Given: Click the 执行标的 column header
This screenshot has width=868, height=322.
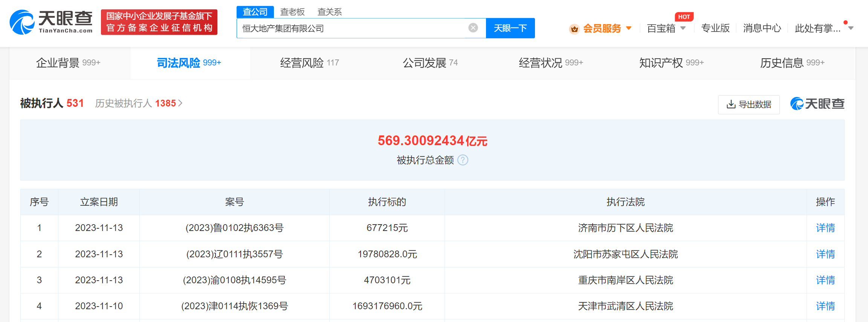Looking at the screenshot, I should [x=387, y=202].
